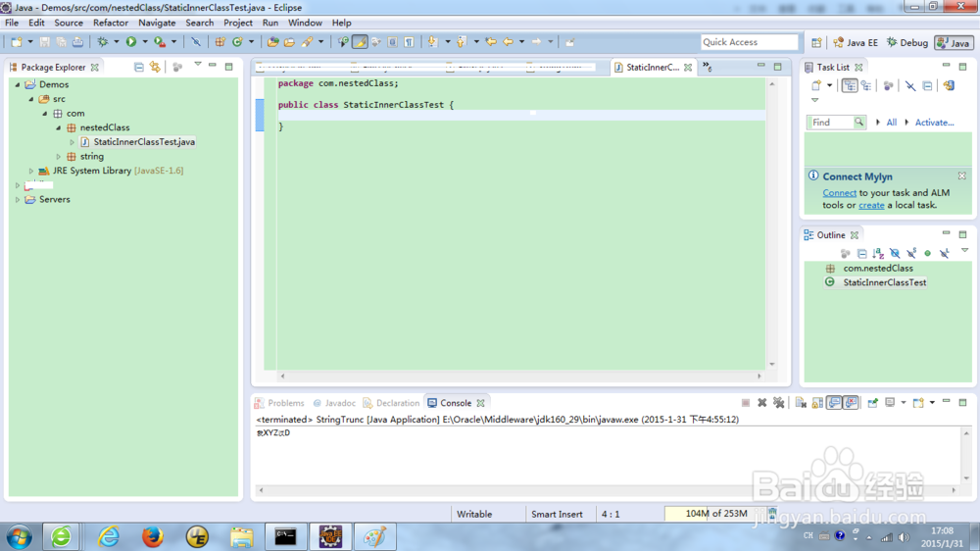Click the Quick Access search field
Image resolution: width=980 pixels, height=551 pixels.
[750, 42]
